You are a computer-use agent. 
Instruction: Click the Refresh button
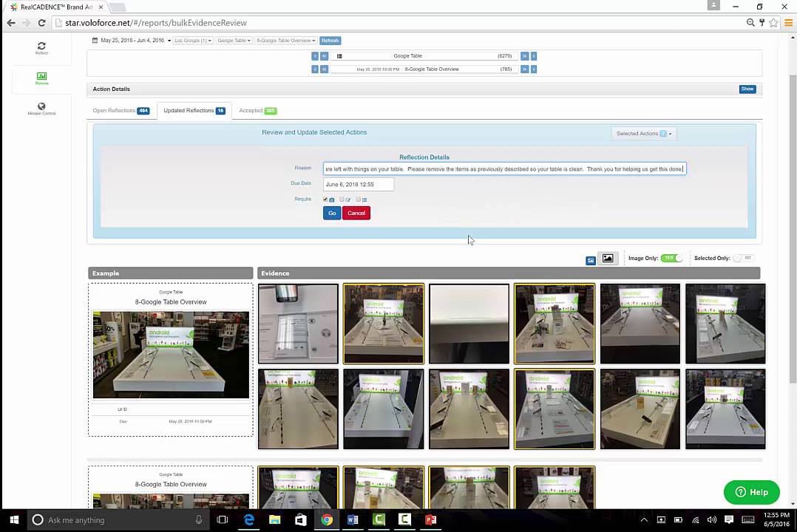330,40
